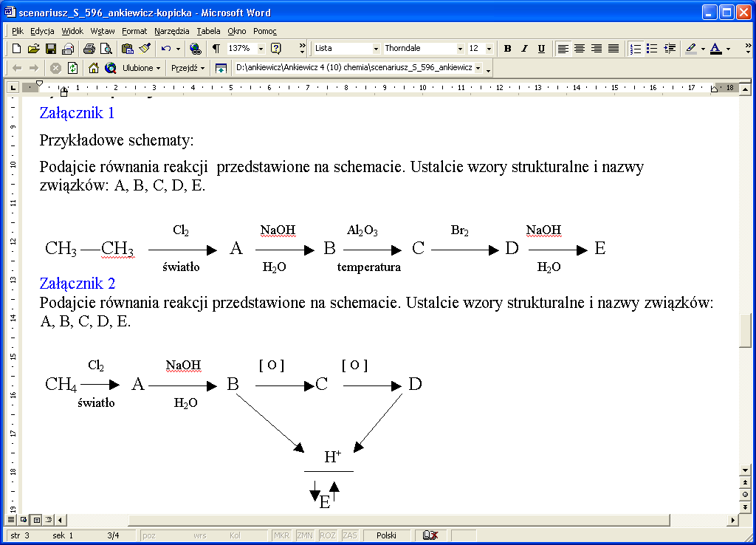Screen dimensions: 756x545
Task: Click the Polski language indicator
Action: (x=386, y=535)
